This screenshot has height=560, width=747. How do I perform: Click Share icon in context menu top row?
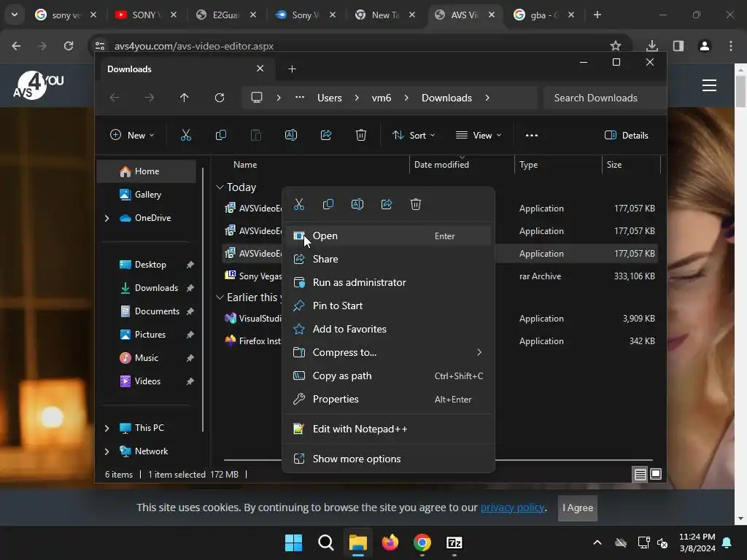(387, 204)
